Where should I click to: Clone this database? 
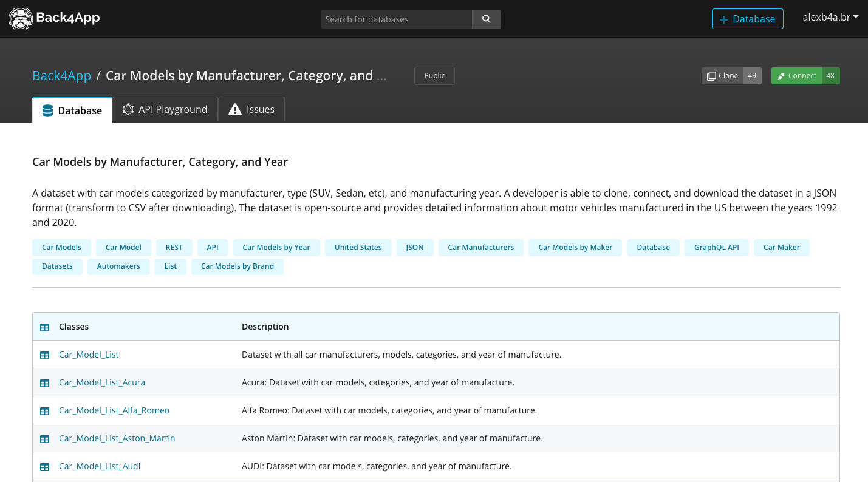731,76
